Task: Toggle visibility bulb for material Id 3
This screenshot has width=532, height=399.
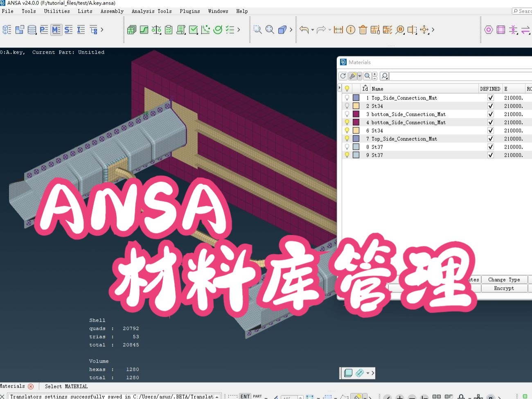Action: click(x=347, y=114)
